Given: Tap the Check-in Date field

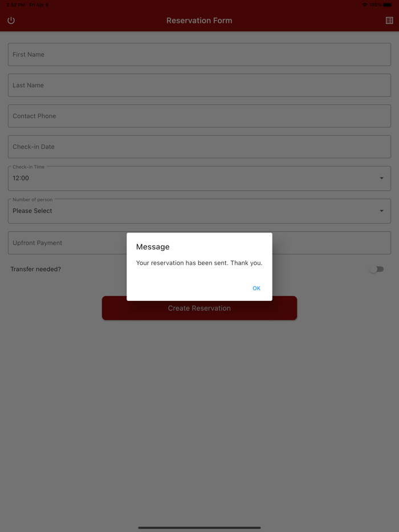Looking at the screenshot, I should tap(199, 146).
